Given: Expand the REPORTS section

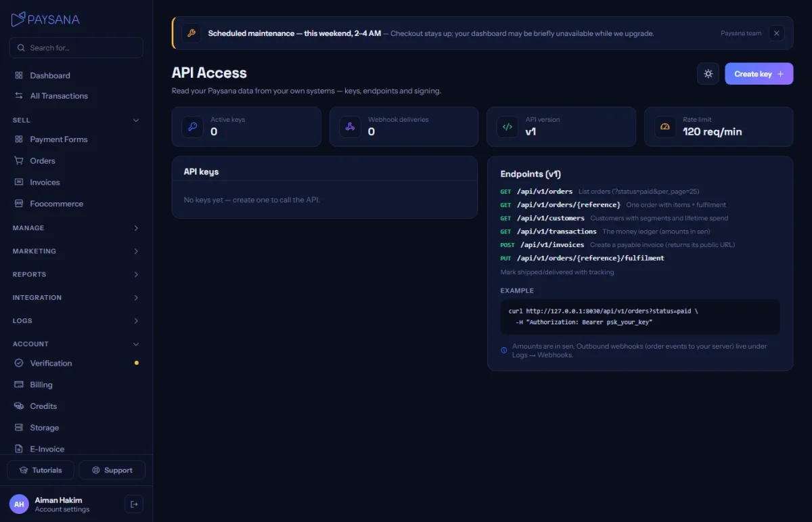Looking at the screenshot, I should pos(76,274).
